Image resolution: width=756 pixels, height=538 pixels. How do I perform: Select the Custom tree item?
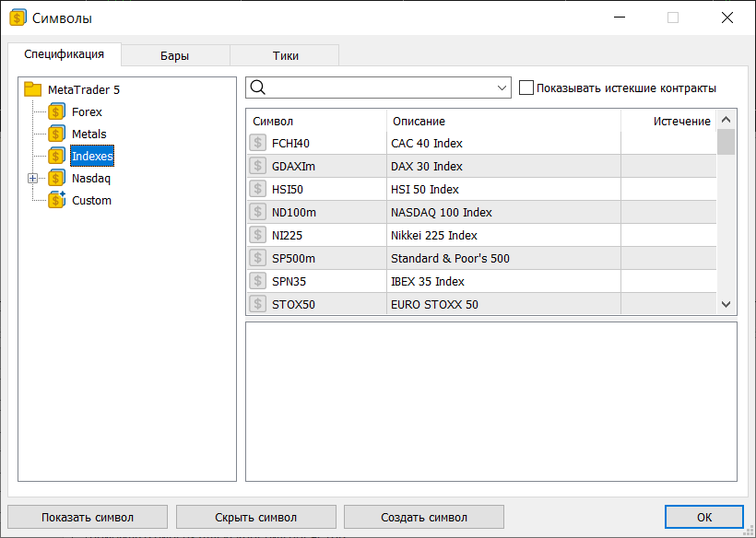click(x=91, y=200)
